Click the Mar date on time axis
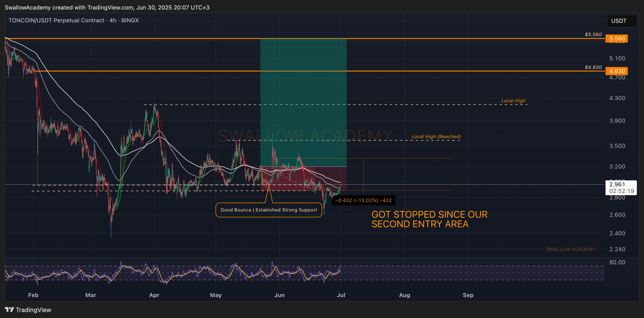The width and height of the screenshot is (644, 318). coord(91,295)
